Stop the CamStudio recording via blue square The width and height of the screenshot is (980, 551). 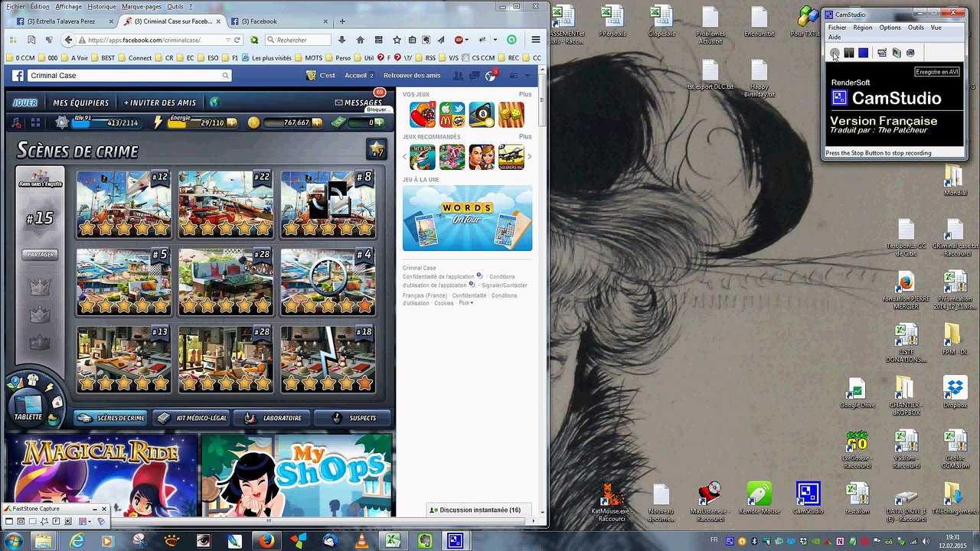click(863, 53)
